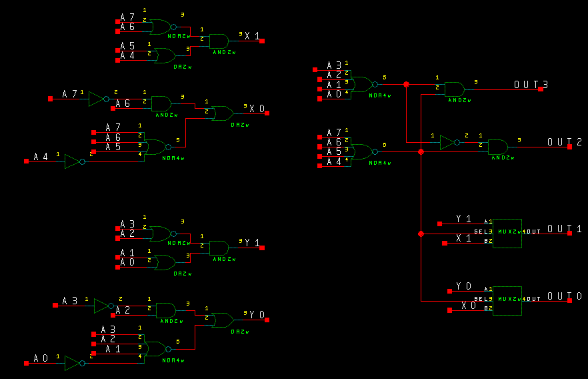The width and height of the screenshot is (588, 379).
Task: Click the OUT3 text label
Action: [x=531, y=85]
